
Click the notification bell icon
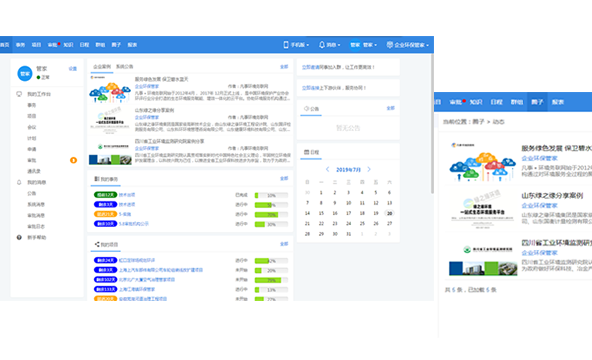tap(322, 45)
